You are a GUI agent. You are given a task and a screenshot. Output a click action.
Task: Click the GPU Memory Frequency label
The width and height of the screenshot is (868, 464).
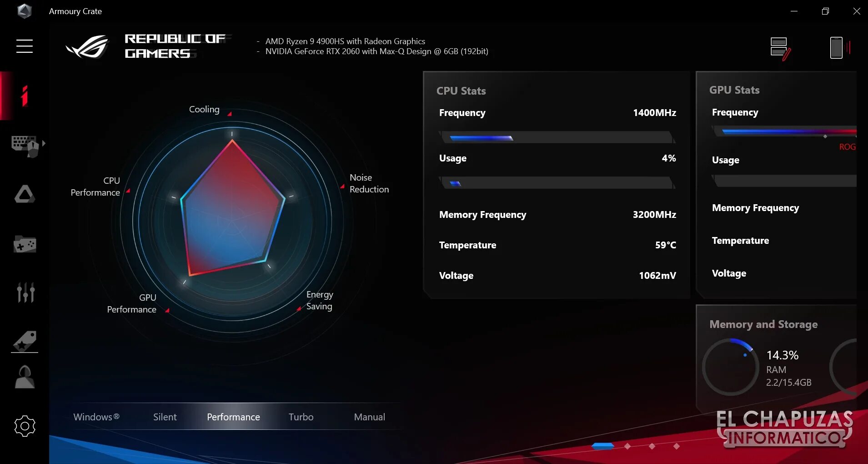(756, 208)
